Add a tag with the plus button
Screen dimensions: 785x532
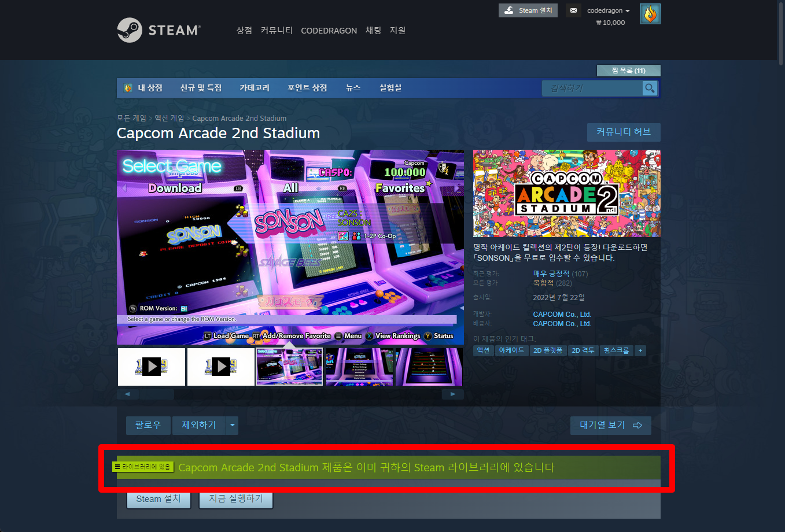point(640,350)
